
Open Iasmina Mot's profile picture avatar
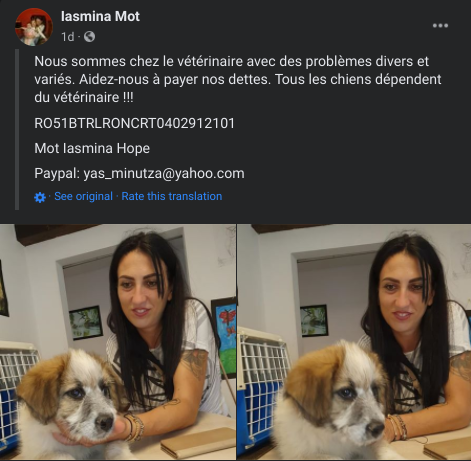tap(34, 27)
